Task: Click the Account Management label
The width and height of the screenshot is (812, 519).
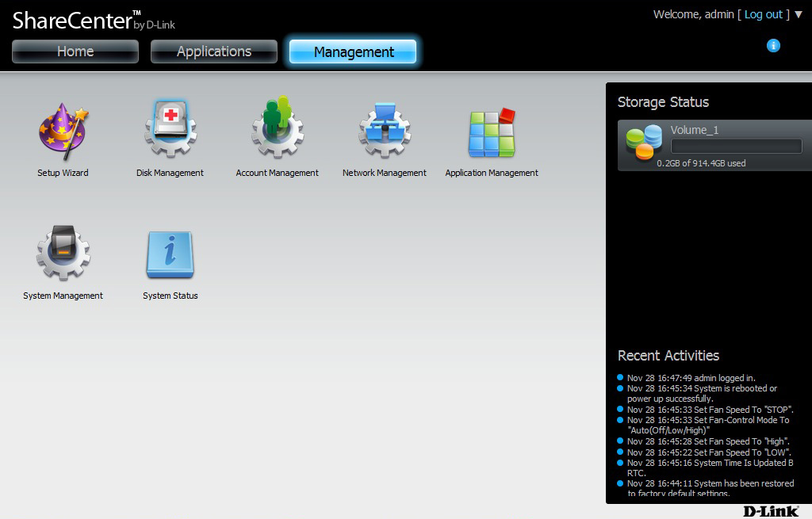Action: [277, 173]
